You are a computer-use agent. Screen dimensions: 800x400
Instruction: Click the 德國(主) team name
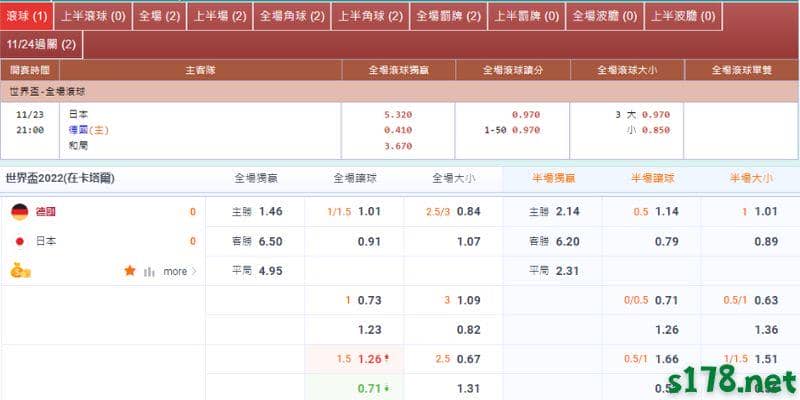(x=89, y=130)
